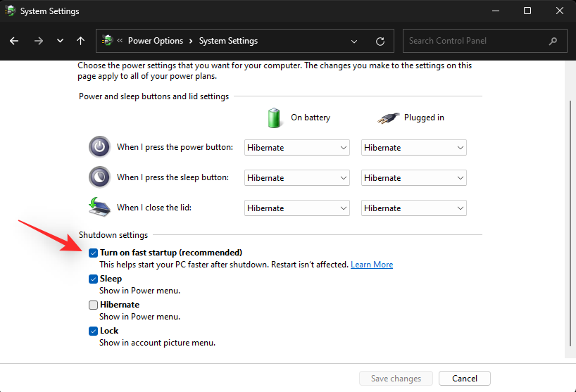The height and width of the screenshot is (392, 576).
Task: Enable the Hibernate checkbox
Action: point(94,305)
